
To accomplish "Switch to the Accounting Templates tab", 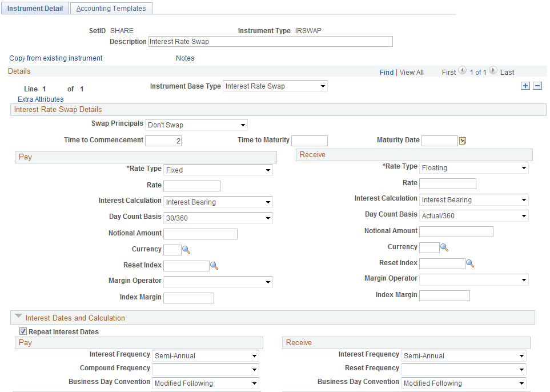I will click(111, 8).
